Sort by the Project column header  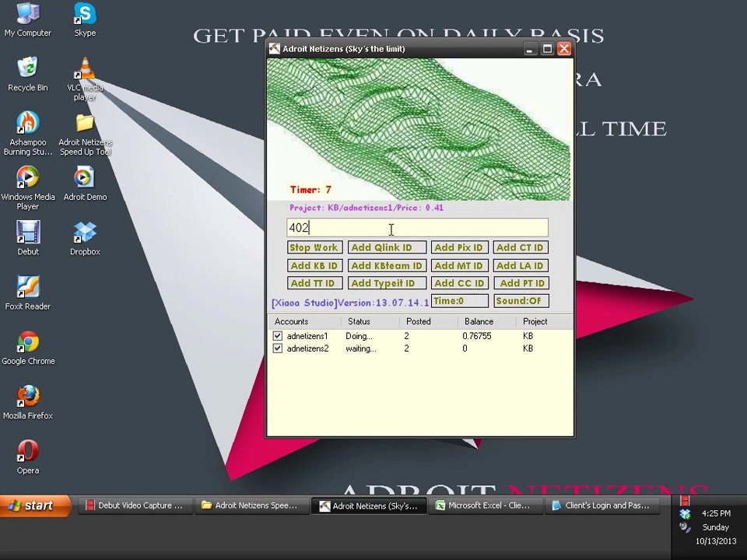coord(543,321)
